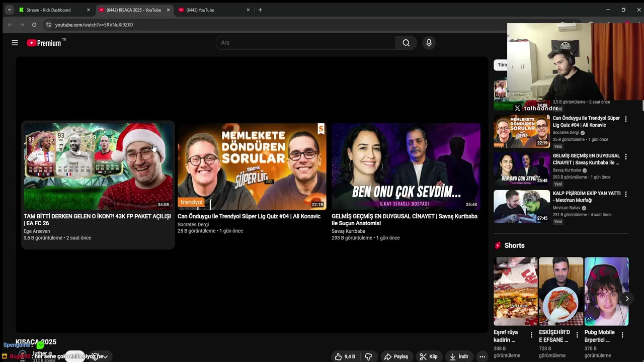This screenshot has width=644, height=362.
Task: Like the video with 9,4 B thumbs up
Action: [345, 356]
